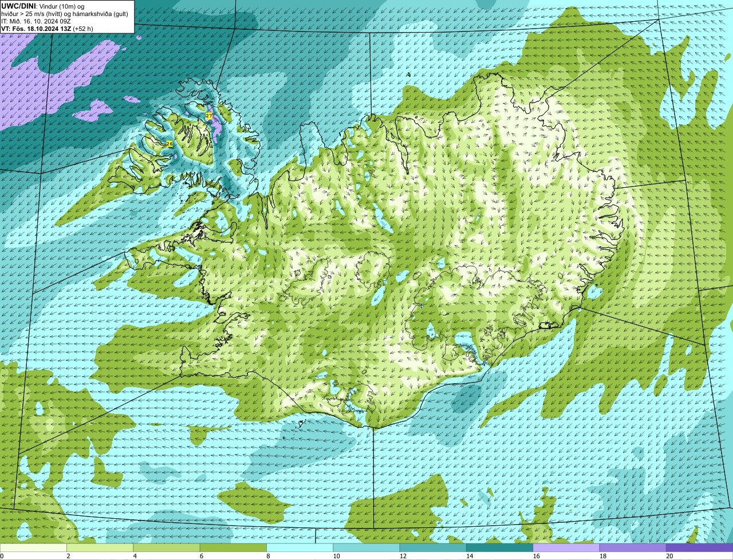Click the 'VT: Fös. 18.10.2024 13Z' text
Screen dimensions: 733x560
coord(36,29)
